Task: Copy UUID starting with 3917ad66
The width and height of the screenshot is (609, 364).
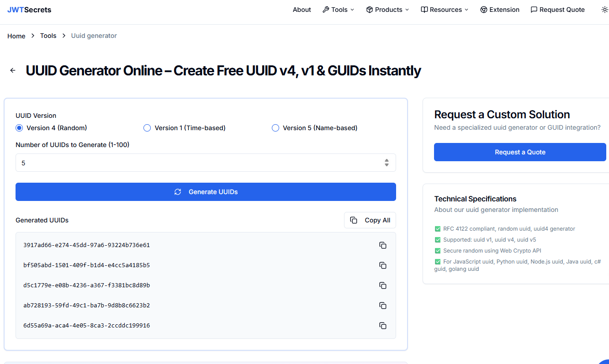Action: (x=383, y=245)
